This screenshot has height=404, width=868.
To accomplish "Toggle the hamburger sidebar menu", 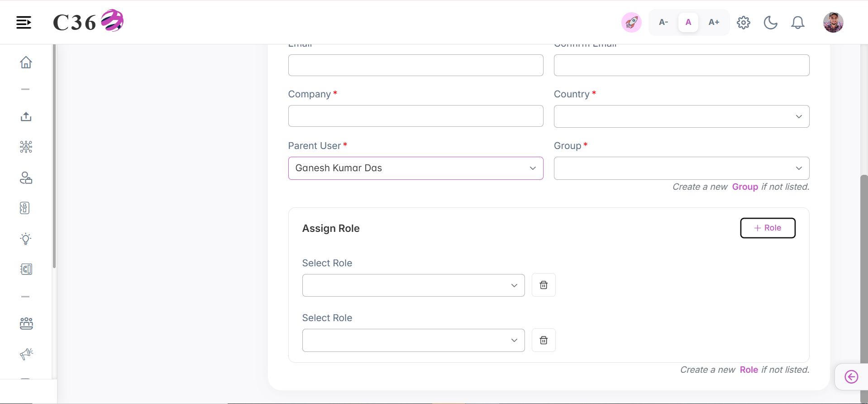I will pyautogui.click(x=24, y=22).
